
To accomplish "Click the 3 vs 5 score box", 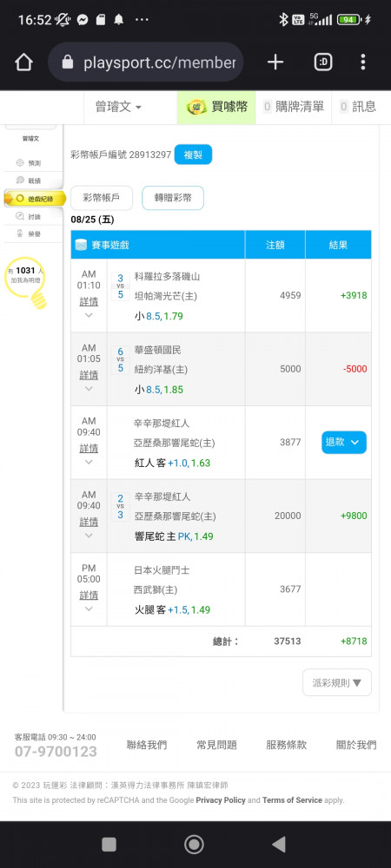I will pos(120,286).
